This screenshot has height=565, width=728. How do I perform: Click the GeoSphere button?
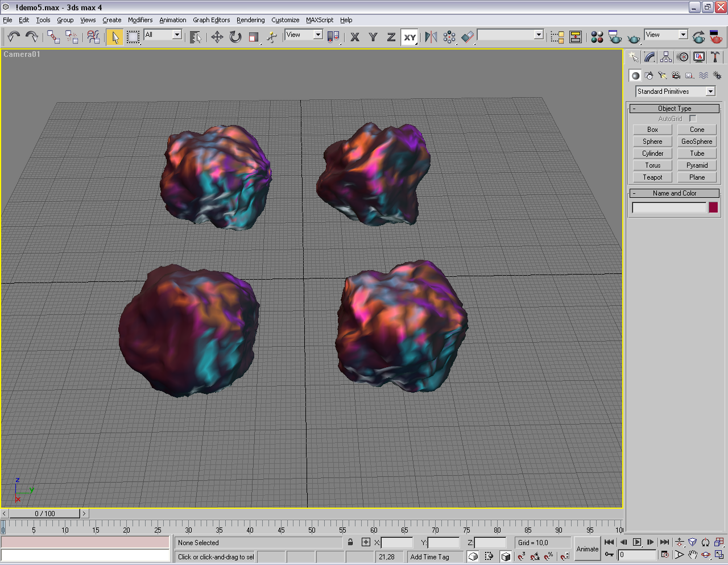click(697, 142)
